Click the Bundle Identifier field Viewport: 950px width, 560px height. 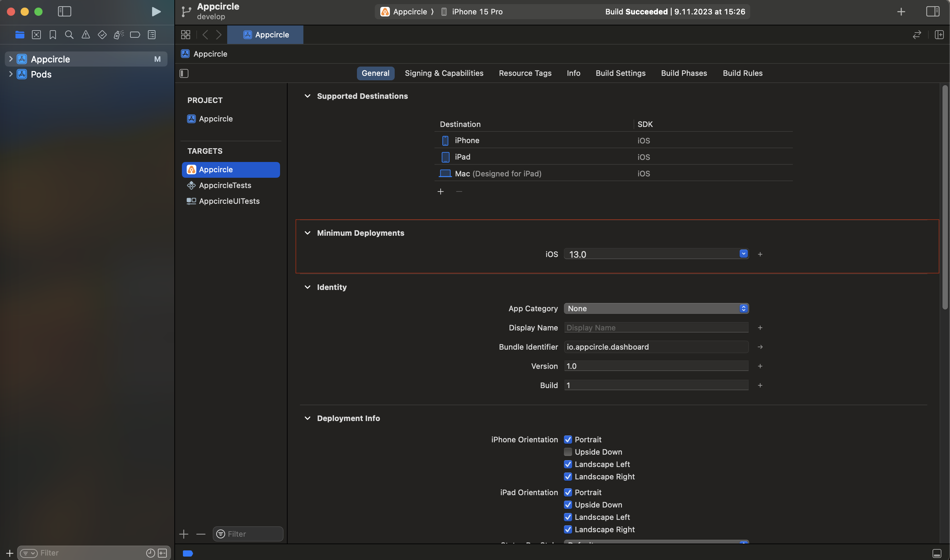pyautogui.click(x=656, y=347)
